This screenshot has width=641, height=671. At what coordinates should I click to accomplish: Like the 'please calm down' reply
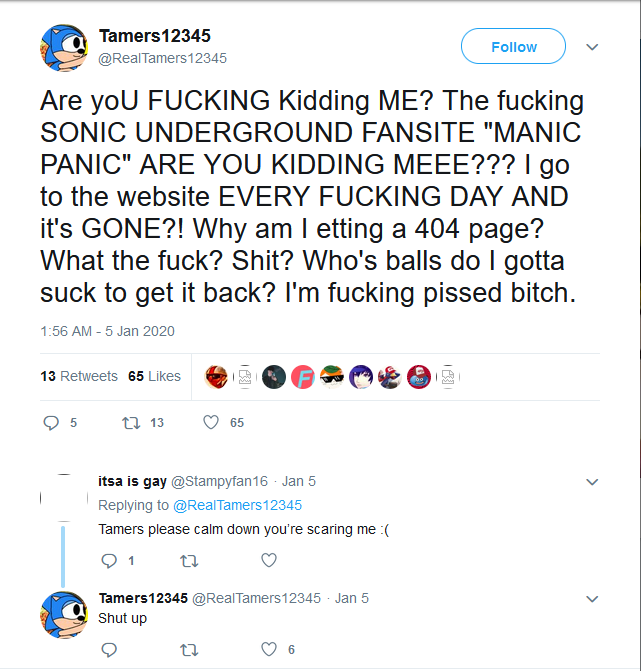(x=270, y=560)
